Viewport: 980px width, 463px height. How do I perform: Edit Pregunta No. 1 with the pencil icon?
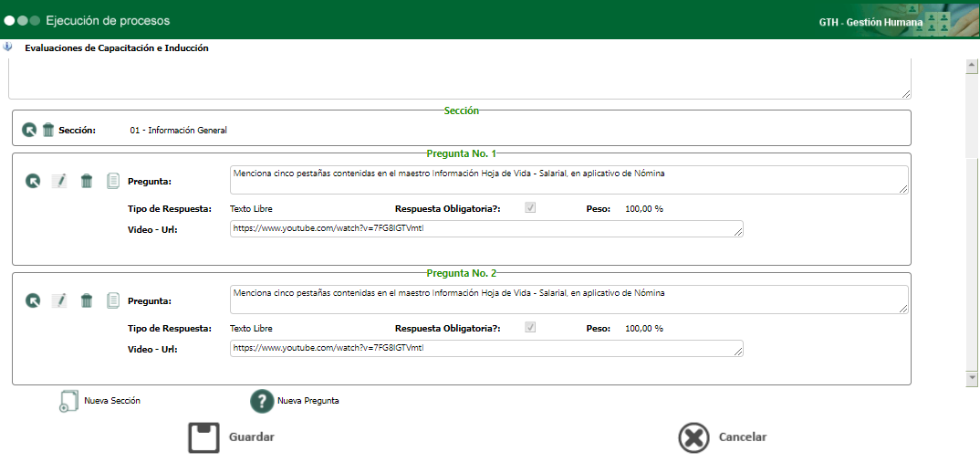[x=59, y=181]
